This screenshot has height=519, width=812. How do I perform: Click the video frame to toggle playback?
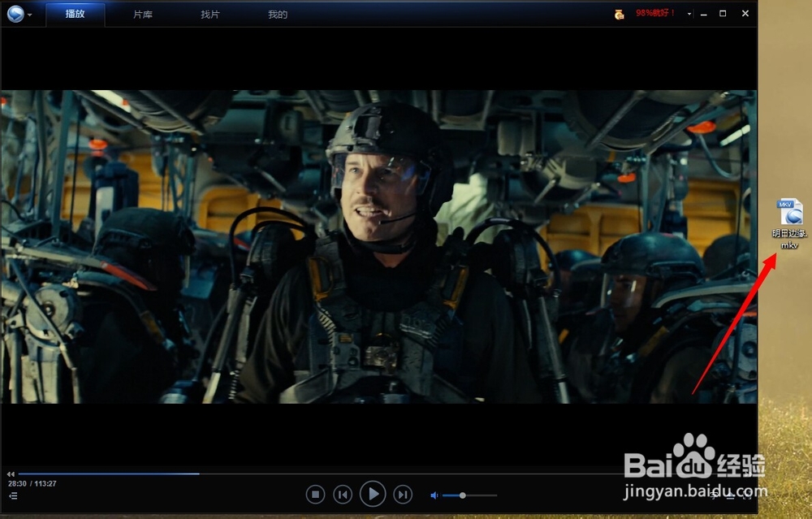(378, 247)
